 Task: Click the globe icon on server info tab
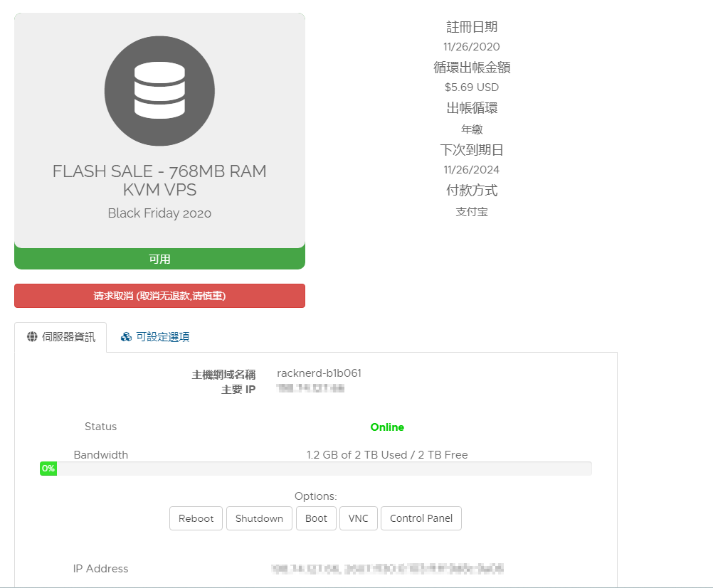click(32, 337)
